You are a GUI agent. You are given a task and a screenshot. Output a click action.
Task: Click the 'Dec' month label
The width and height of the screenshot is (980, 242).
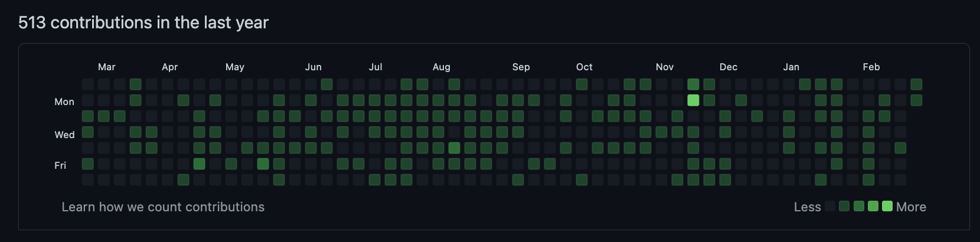coord(729,67)
